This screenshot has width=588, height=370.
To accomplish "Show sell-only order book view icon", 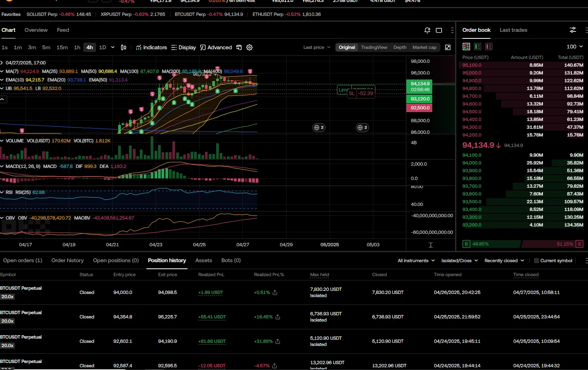I will click(489, 47).
